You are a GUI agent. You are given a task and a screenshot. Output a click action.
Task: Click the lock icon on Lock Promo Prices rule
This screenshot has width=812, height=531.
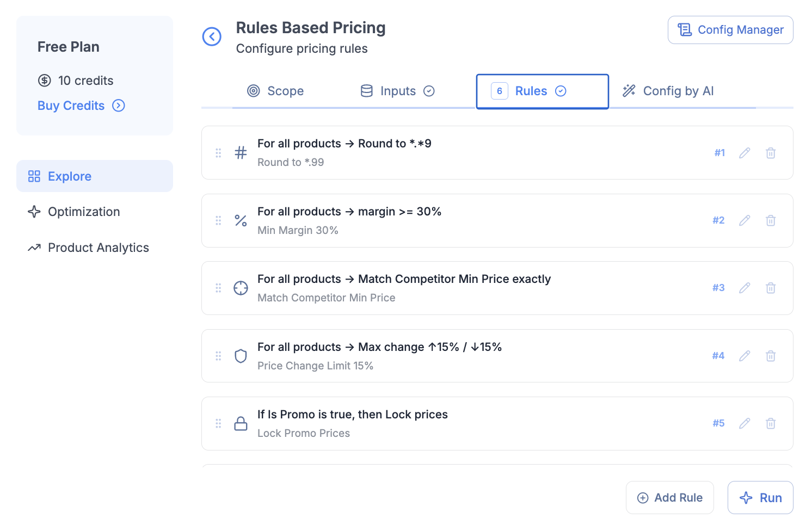coord(241,423)
